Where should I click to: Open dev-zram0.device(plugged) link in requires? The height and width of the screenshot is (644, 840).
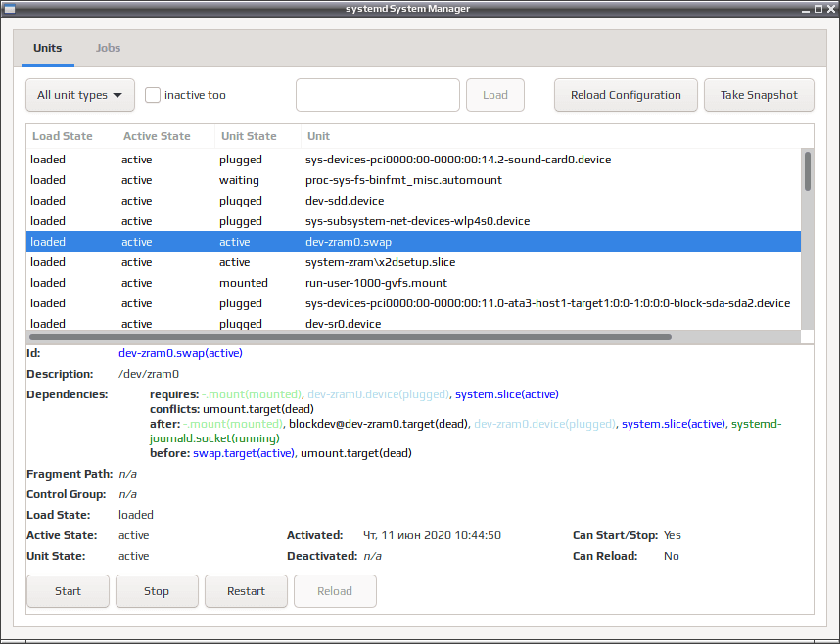point(378,394)
